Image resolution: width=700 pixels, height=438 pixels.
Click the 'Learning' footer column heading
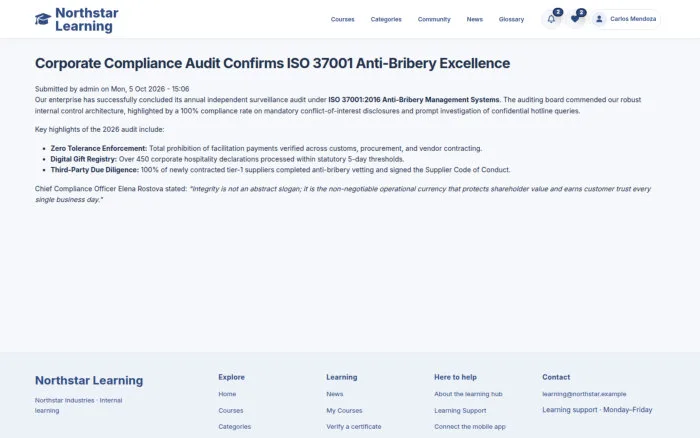pyautogui.click(x=342, y=377)
